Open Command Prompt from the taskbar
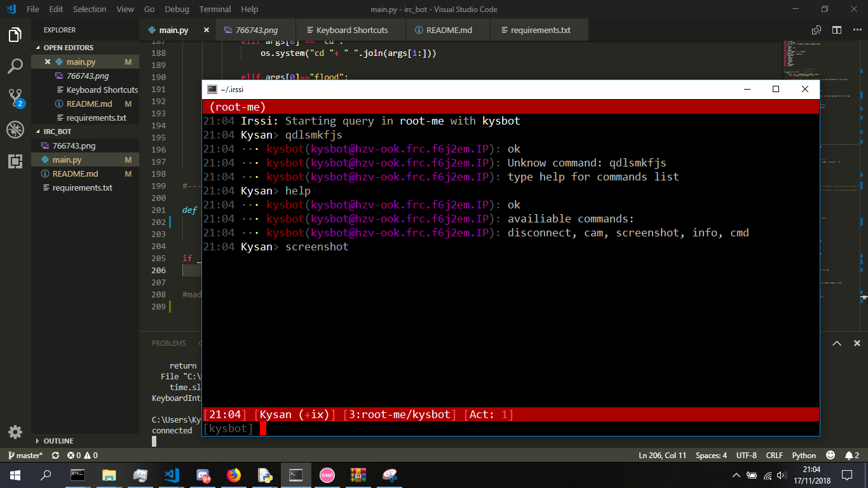This screenshot has height=488, width=868. (x=78, y=475)
